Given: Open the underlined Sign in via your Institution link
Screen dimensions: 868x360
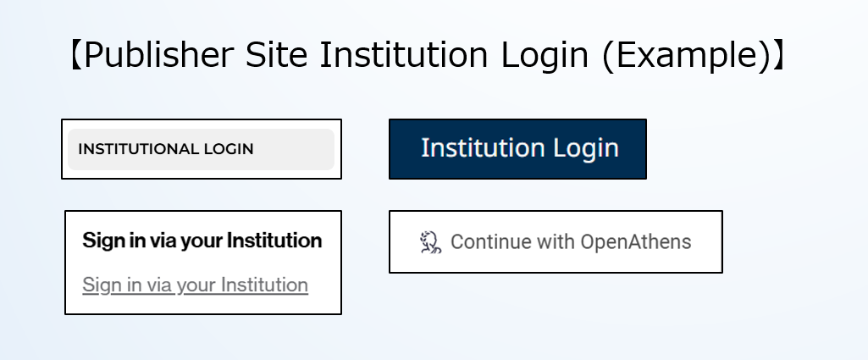Looking at the screenshot, I should [x=195, y=285].
